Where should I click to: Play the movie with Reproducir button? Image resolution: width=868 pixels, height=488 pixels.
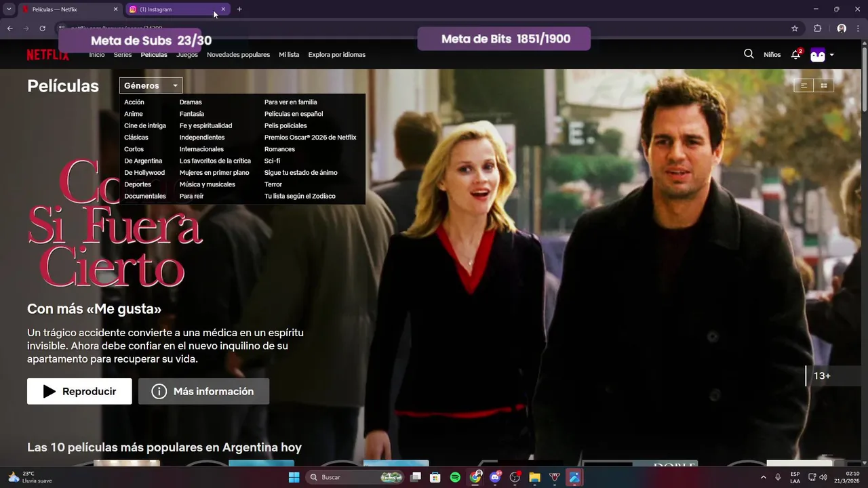(79, 391)
